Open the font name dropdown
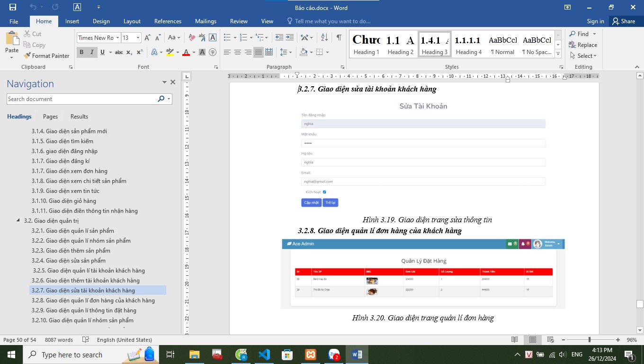 pyautogui.click(x=118, y=37)
